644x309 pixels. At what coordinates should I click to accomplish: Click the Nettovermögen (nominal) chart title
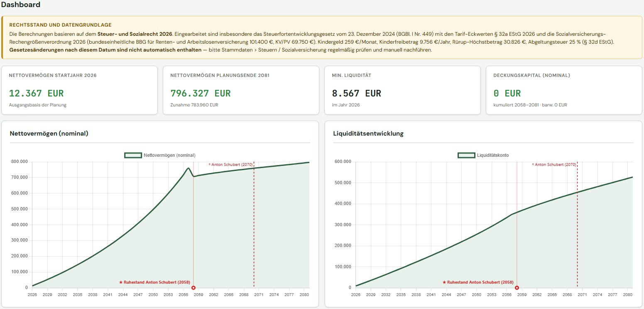[x=49, y=133]
